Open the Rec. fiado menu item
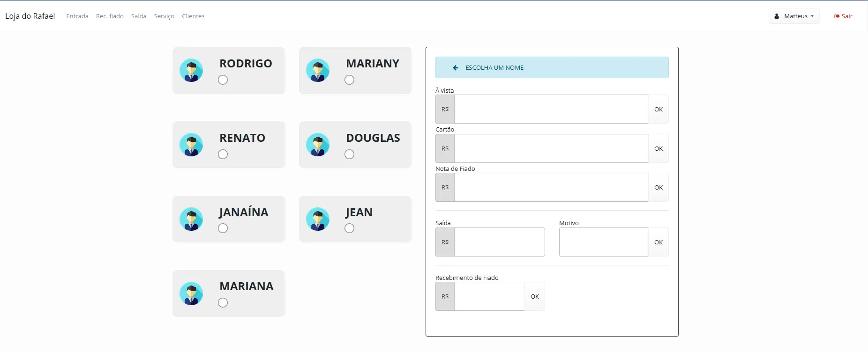The image size is (868, 352). [x=110, y=16]
